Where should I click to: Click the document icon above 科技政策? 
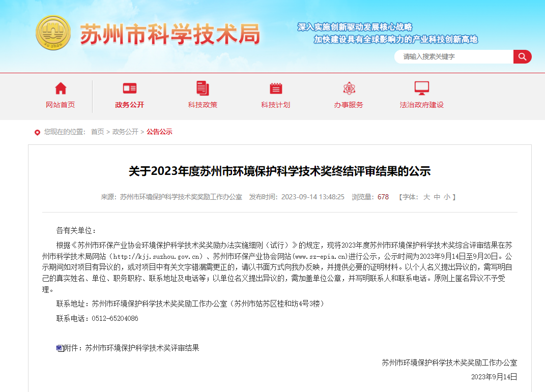(x=203, y=88)
